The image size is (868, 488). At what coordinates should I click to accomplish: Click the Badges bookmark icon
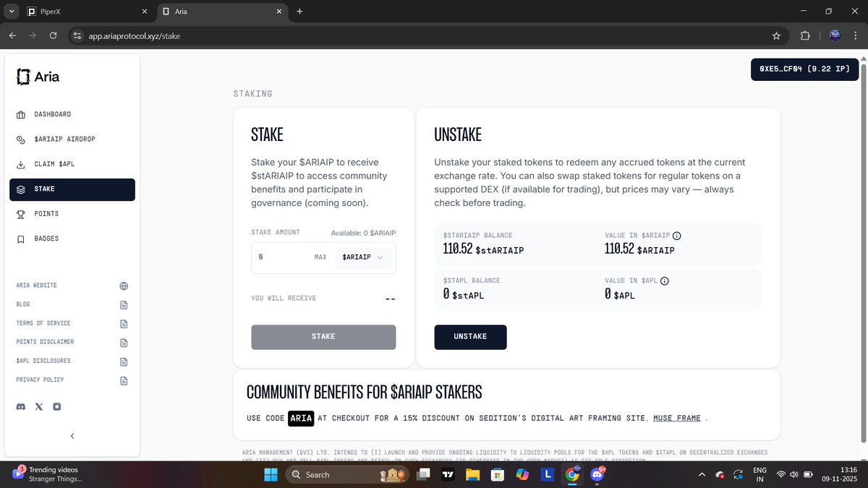click(21, 239)
